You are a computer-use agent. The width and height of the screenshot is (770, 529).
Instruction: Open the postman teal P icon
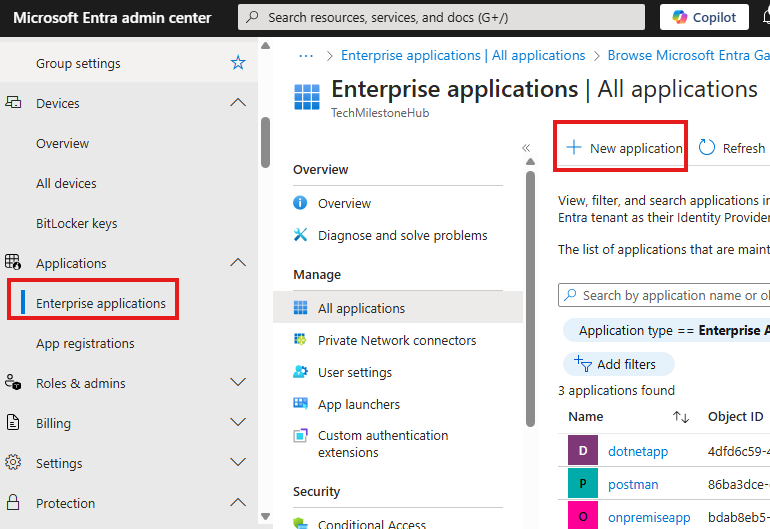(x=583, y=484)
